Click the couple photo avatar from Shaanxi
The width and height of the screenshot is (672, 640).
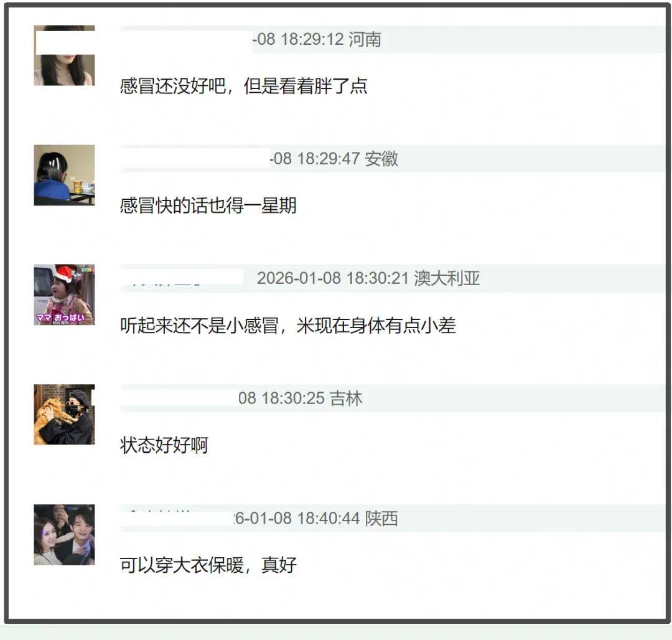tap(64, 535)
